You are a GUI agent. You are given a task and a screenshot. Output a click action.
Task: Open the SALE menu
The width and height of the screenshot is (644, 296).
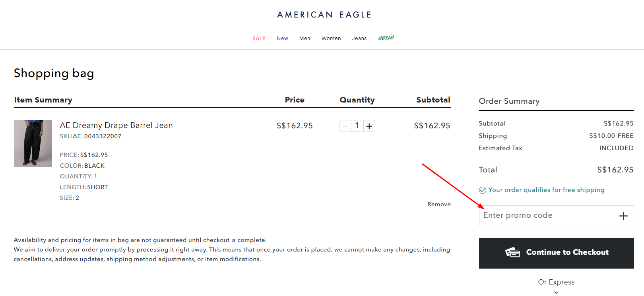coord(259,39)
